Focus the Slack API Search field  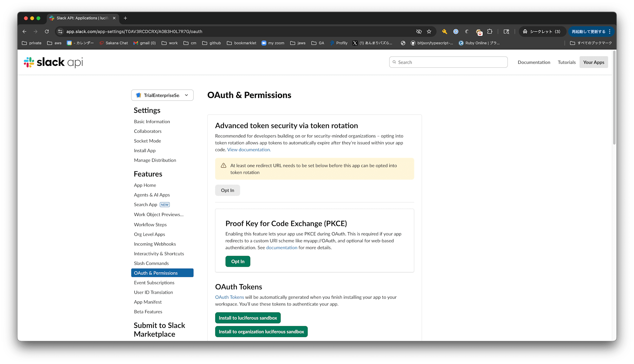pyautogui.click(x=448, y=62)
